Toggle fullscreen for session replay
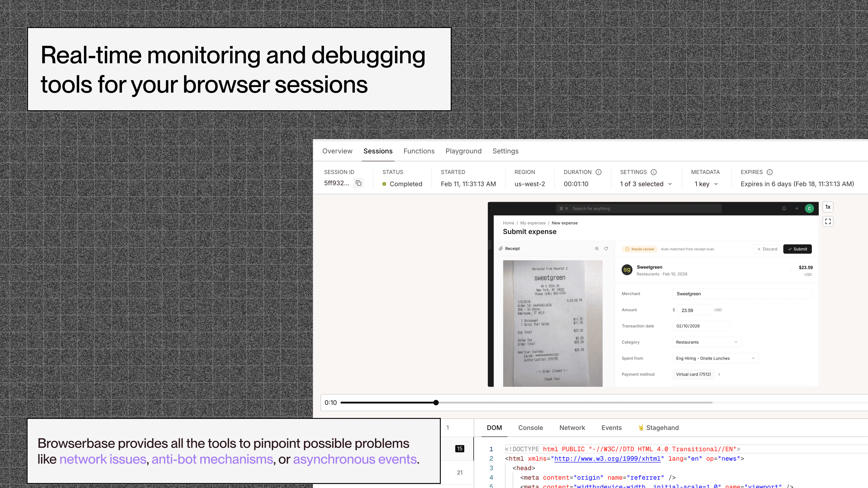The width and height of the screenshot is (868, 488). pos(828,222)
